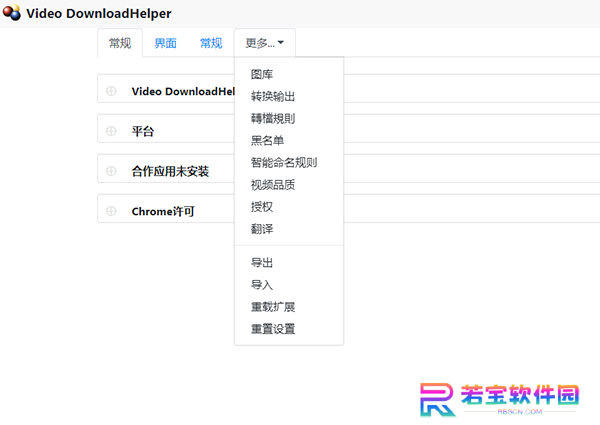Expand the Chrome许可 section plus icon
Image resolution: width=600 pixels, height=425 pixels.
click(111, 211)
